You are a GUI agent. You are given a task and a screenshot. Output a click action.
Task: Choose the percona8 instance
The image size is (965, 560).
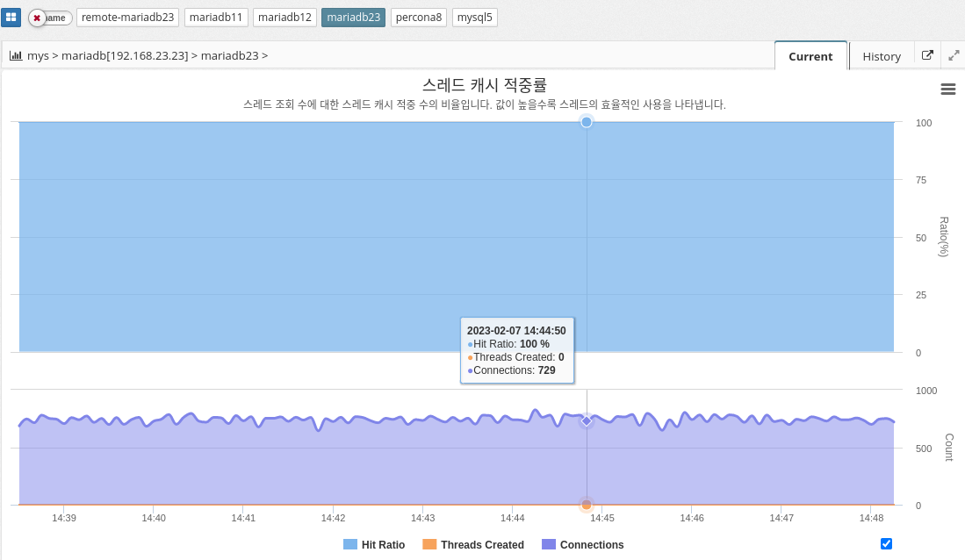[x=419, y=18]
